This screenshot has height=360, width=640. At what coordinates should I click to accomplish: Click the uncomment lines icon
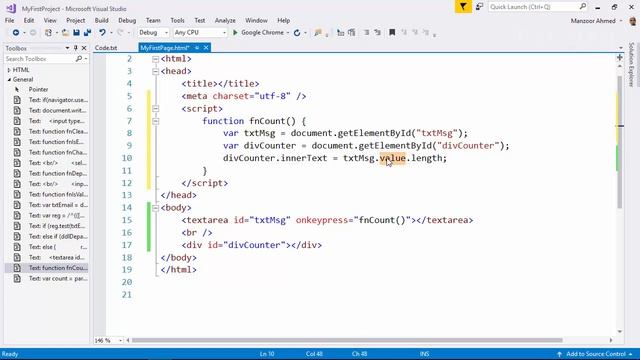click(x=377, y=33)
